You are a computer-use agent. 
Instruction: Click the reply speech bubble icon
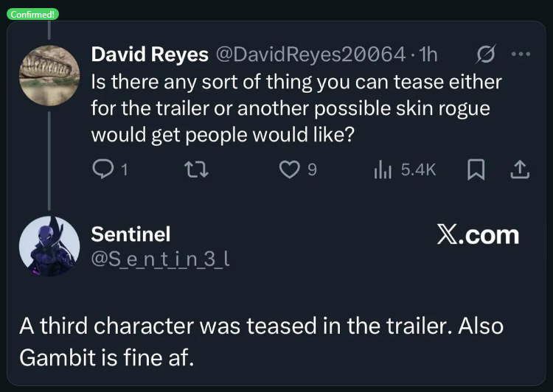click(102, 169)
